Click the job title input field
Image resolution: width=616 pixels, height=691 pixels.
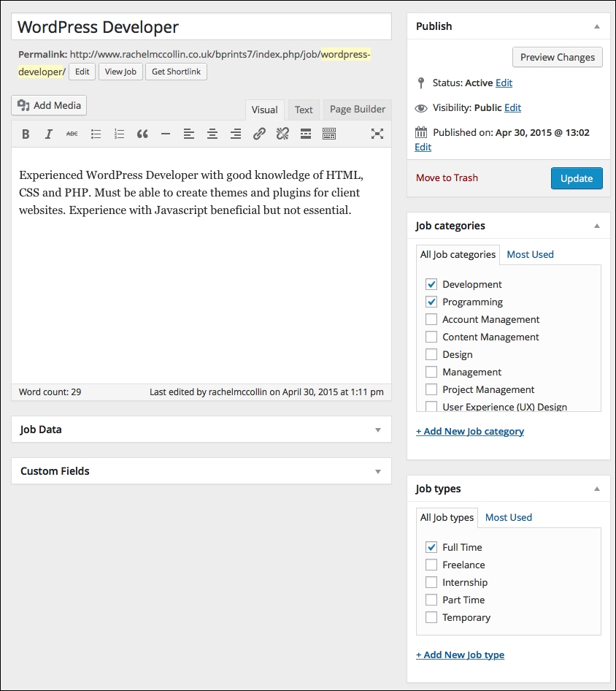[x=201, y=27]
